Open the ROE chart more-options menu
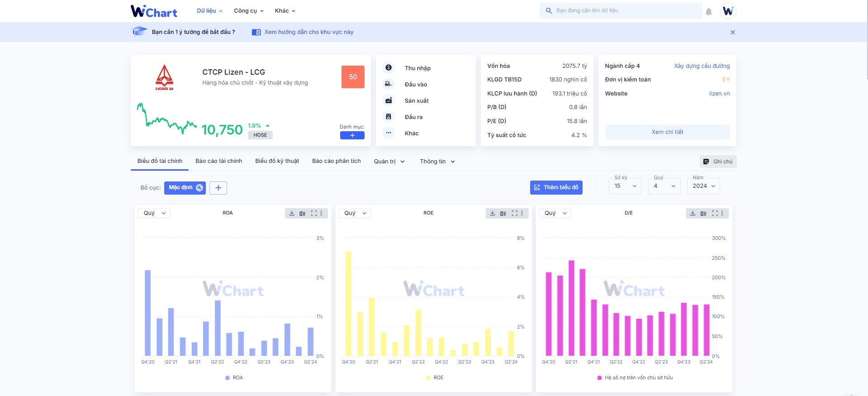The width and height of the screenshot is (868, 396). 522,213
